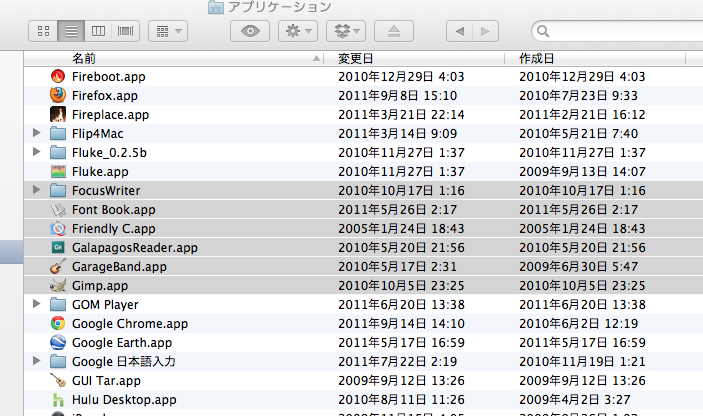Viewport: 703px width, 416px height.
Task: Click the file name Fireplace.app
Action: tap(110, 115)
